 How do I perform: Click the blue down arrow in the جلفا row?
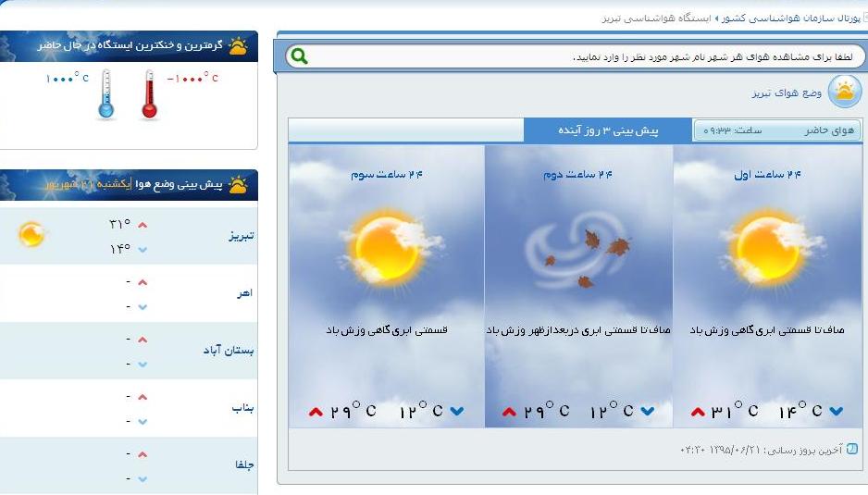pos(143,479)
